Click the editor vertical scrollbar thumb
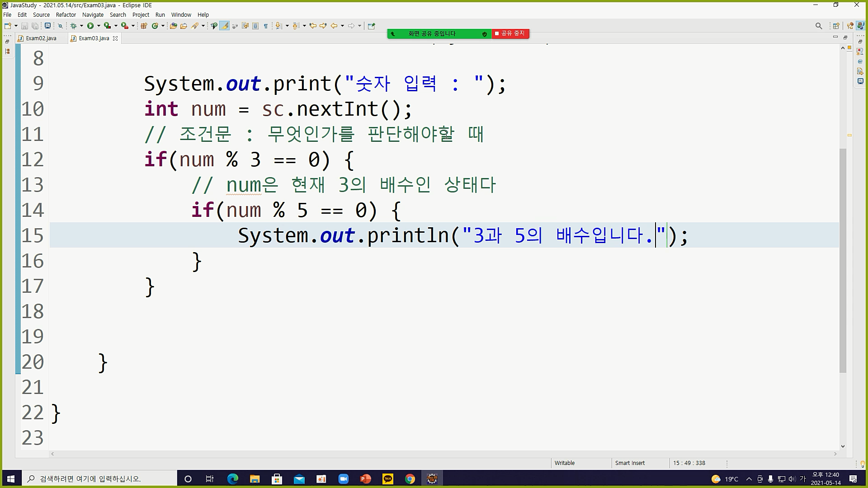868x488 pixels. coord(843,260)
